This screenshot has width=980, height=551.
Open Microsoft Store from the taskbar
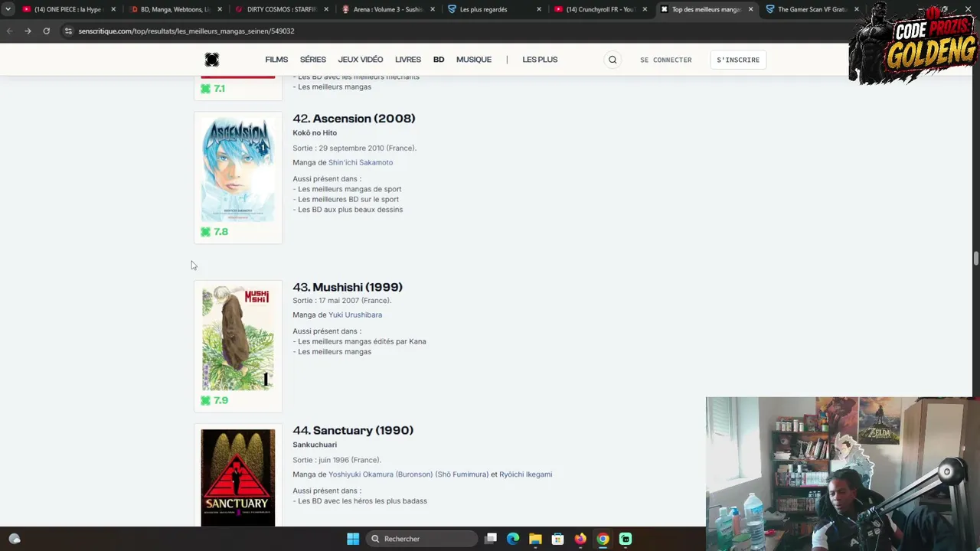(557, 539)
